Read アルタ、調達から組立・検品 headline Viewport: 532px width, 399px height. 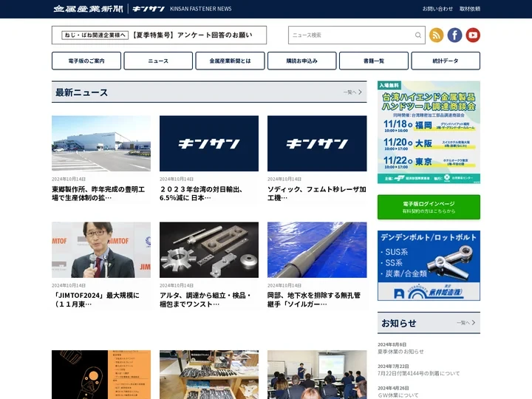(x=205, y=299)
